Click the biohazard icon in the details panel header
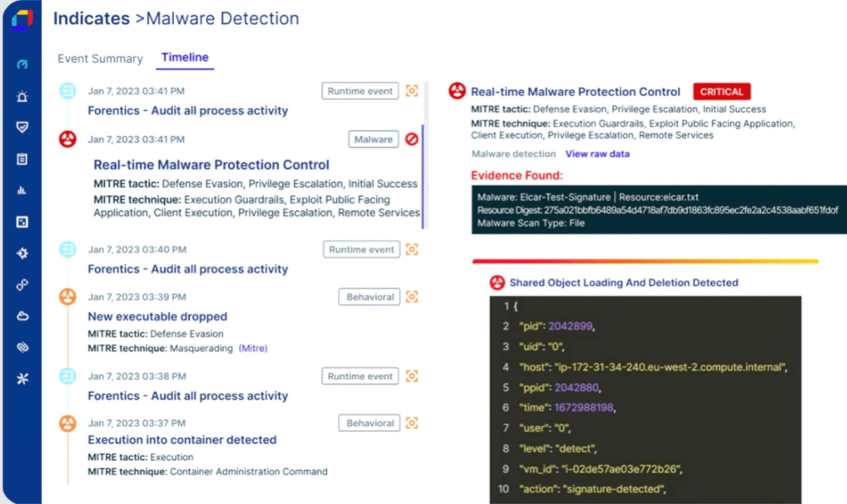 [x=457, y=91]
